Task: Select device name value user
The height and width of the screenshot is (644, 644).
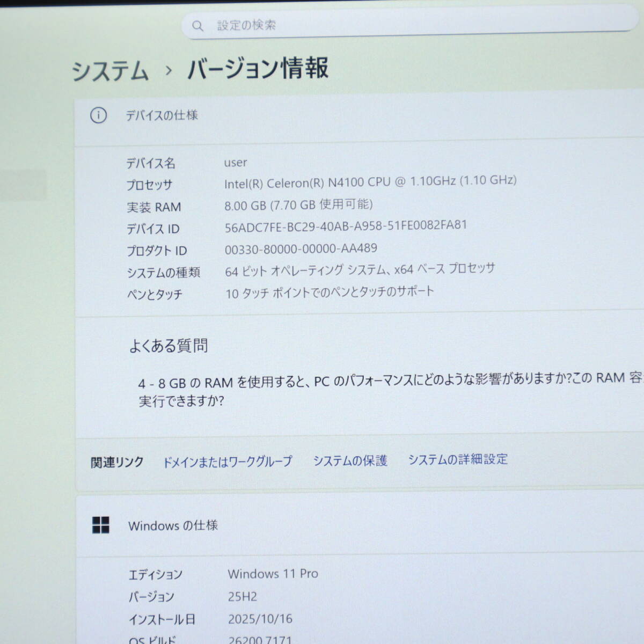Action: [x=236, y=162]
